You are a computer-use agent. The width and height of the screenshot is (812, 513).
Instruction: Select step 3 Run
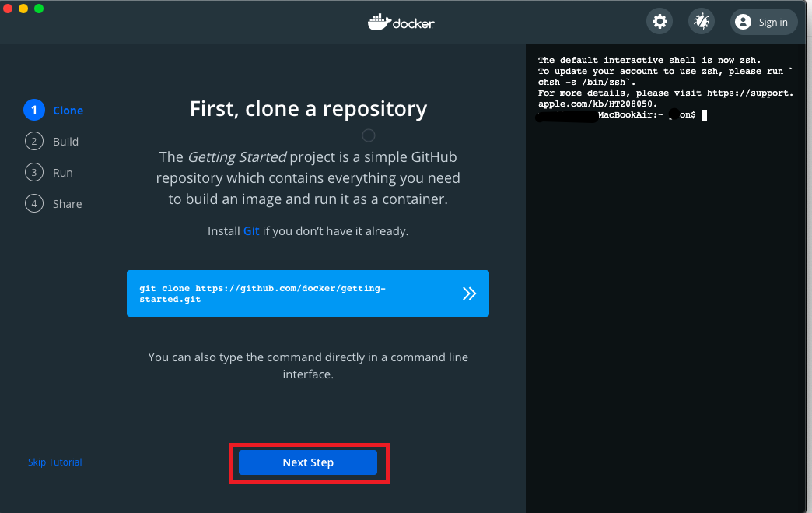click(49, 173)
